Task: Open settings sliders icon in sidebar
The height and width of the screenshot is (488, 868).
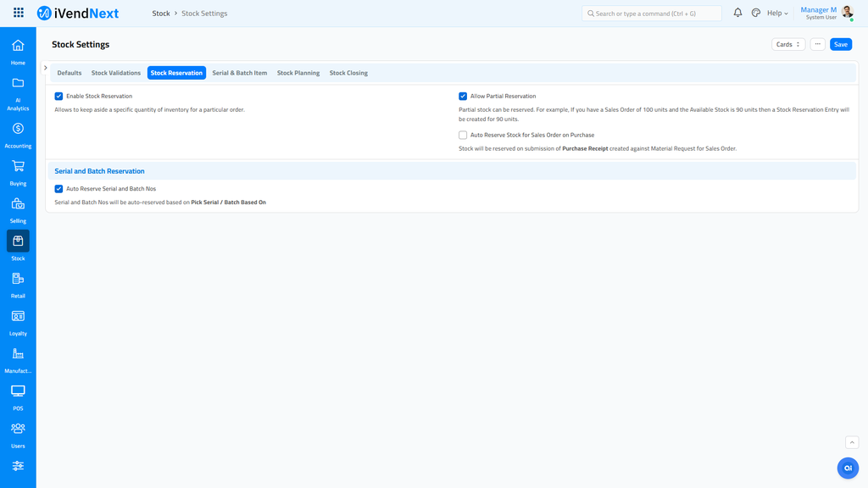Action: pyautogui.click(x=18, y=466)
